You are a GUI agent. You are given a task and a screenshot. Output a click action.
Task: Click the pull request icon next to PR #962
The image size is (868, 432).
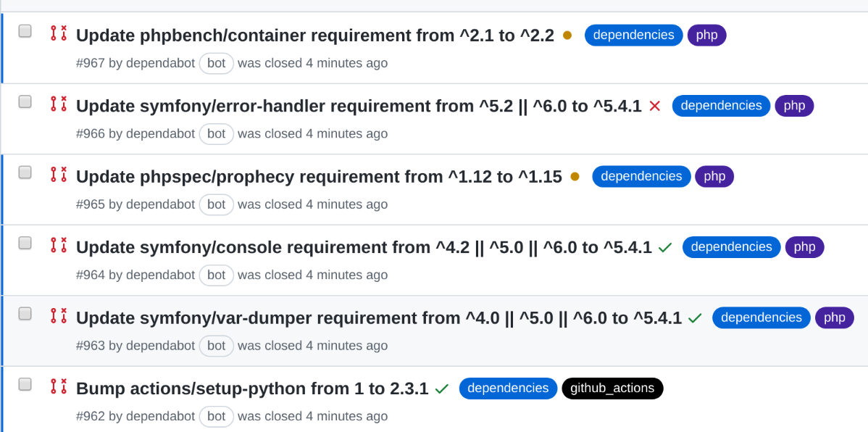[59, 386]
